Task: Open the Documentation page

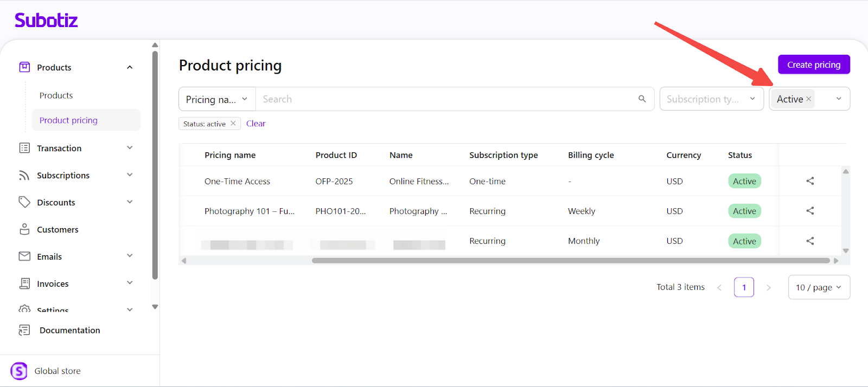Action: (x=69, y=331)
